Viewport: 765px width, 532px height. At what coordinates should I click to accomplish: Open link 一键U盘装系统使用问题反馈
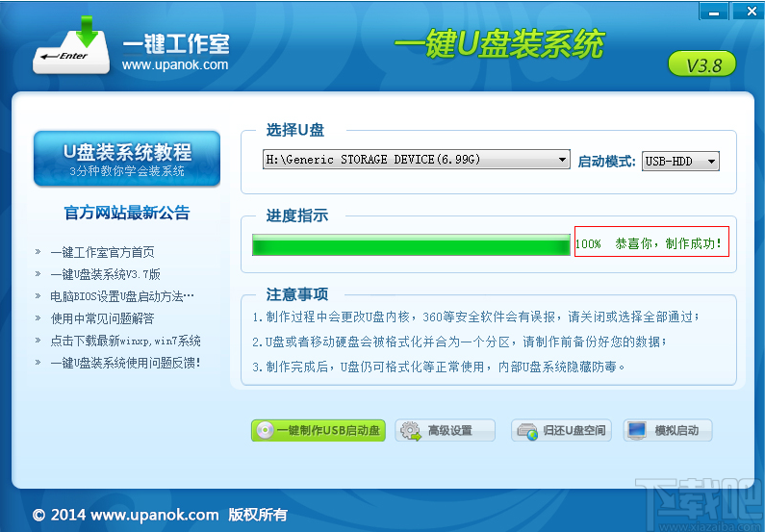tap(125, 363)
